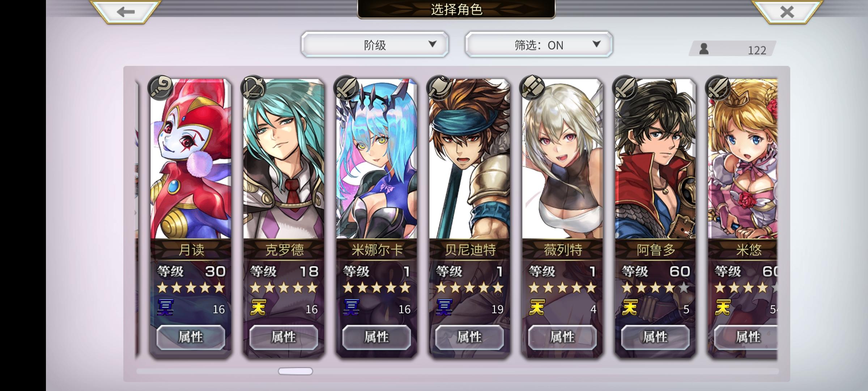The width and height of the screenshot is (868, 391).
Task: Select the 米娜尔卡 character portrait
Action: pyautogui.click(x=376, y=159)
